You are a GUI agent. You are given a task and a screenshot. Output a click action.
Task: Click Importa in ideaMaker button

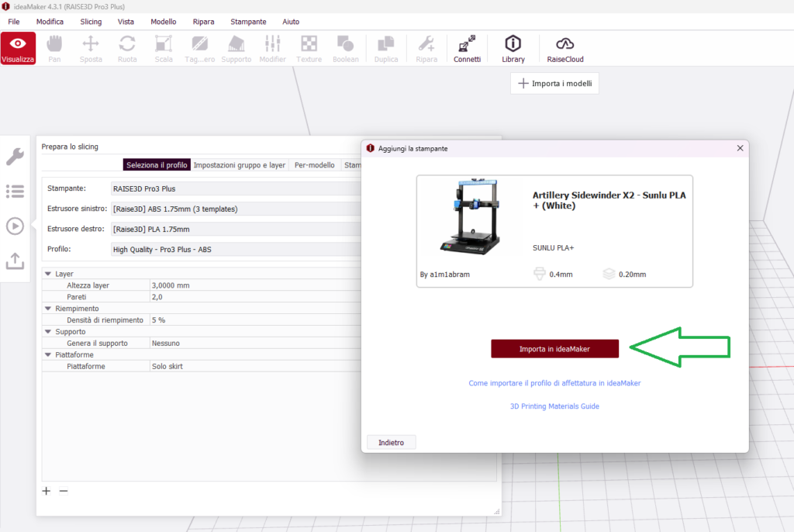pos(554,348)
